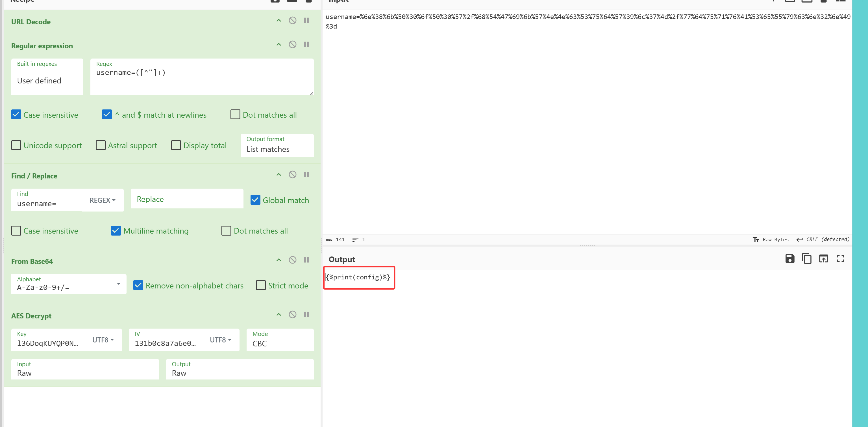Disable the URL Decode operation
The height and width of the screenshot is (427, 868).
pos(292,21)
